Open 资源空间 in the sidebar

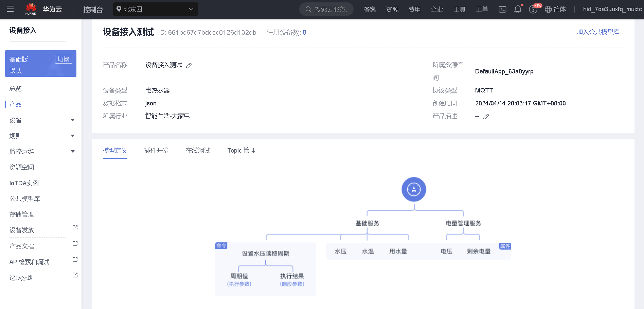[22, 167]
